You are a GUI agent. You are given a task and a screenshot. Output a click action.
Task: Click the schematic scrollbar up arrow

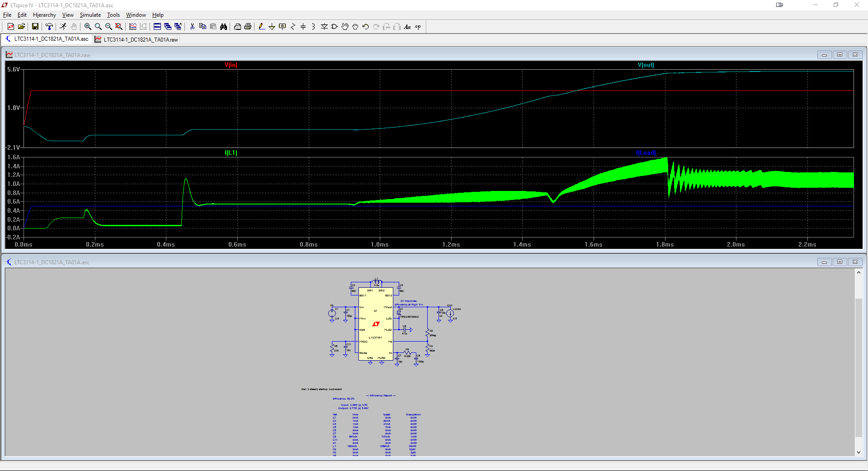tap(859, 272)
